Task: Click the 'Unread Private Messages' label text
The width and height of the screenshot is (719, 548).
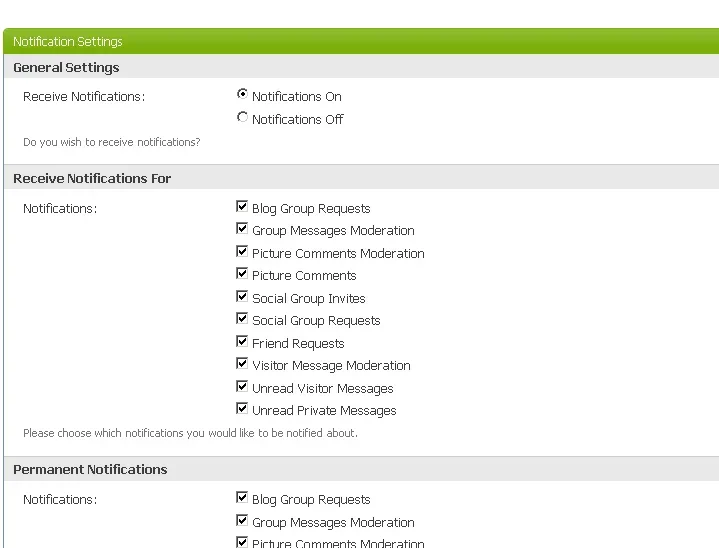Action: pyautogui.click(x=324, y=411)
